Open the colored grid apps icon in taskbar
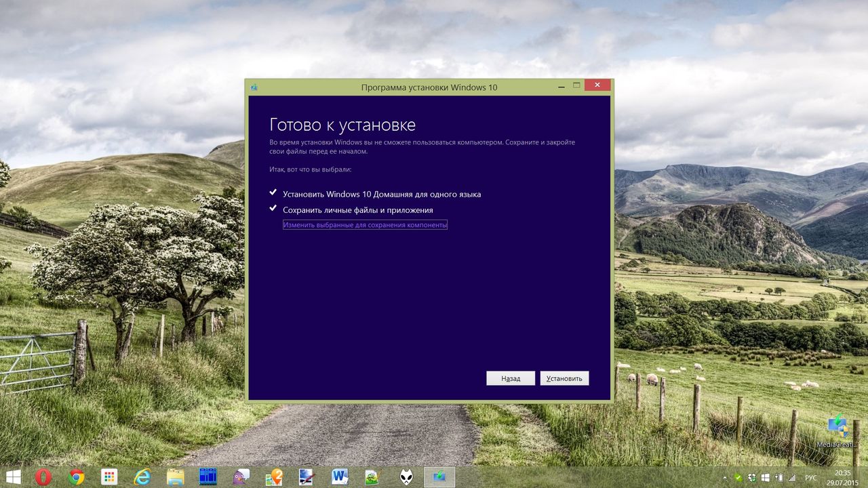 coord(109,477)
